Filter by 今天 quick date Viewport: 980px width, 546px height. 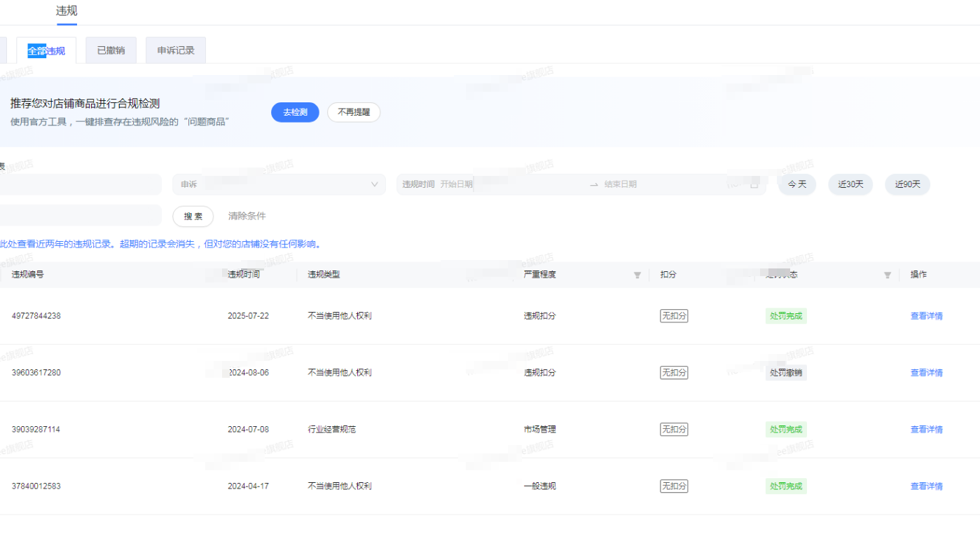coord(796,184)
